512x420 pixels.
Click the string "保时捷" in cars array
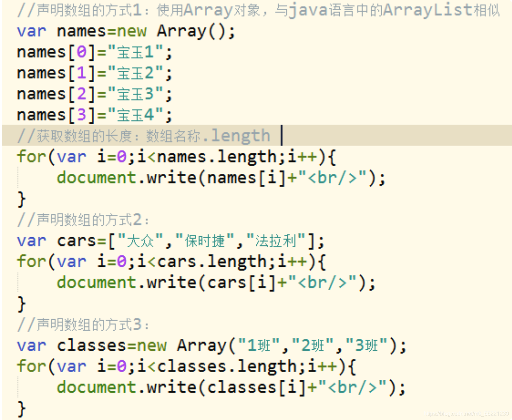[205, 241]
